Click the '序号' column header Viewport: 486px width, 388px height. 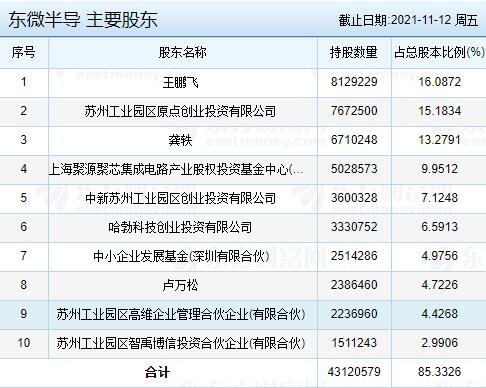coord(23,52)
